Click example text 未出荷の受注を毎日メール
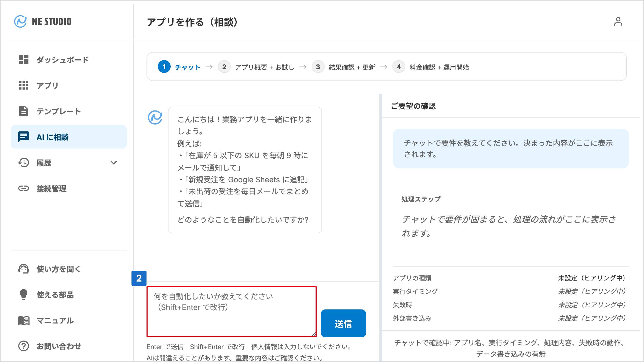The image size is (644, 362). point(243,197)
